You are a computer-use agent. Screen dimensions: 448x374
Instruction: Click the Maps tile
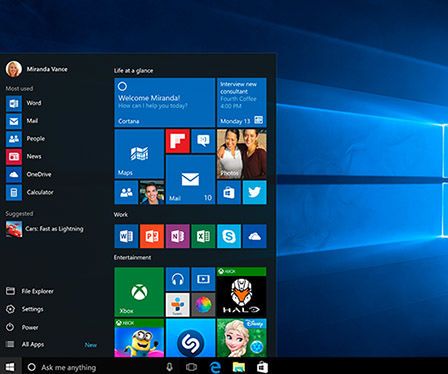coord(139,154)
